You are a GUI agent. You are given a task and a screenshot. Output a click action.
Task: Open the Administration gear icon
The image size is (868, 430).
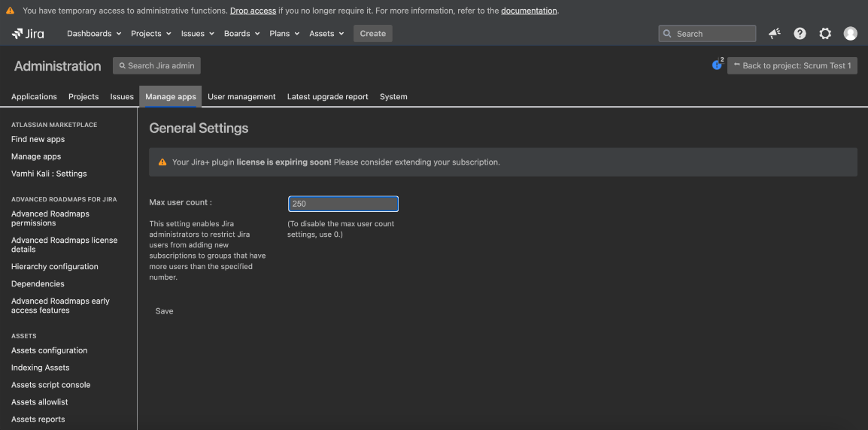(x=825, y=33)
